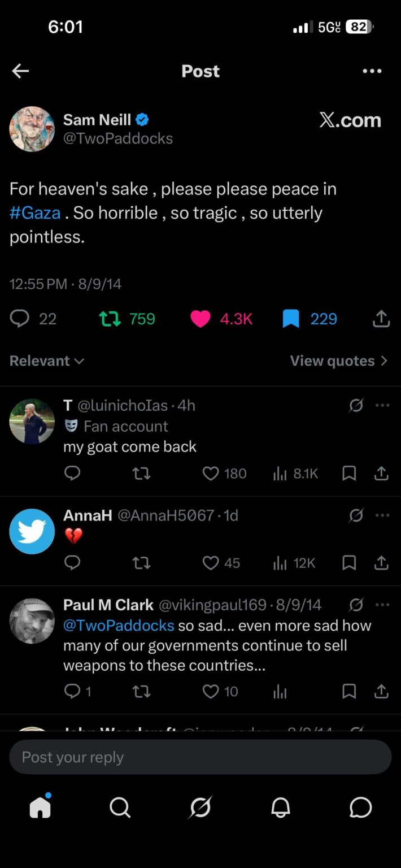This screenshot has height=868, width=401.
Task: Open the three-dot menu beside the Post title
Action: click(x=372, y=71)
